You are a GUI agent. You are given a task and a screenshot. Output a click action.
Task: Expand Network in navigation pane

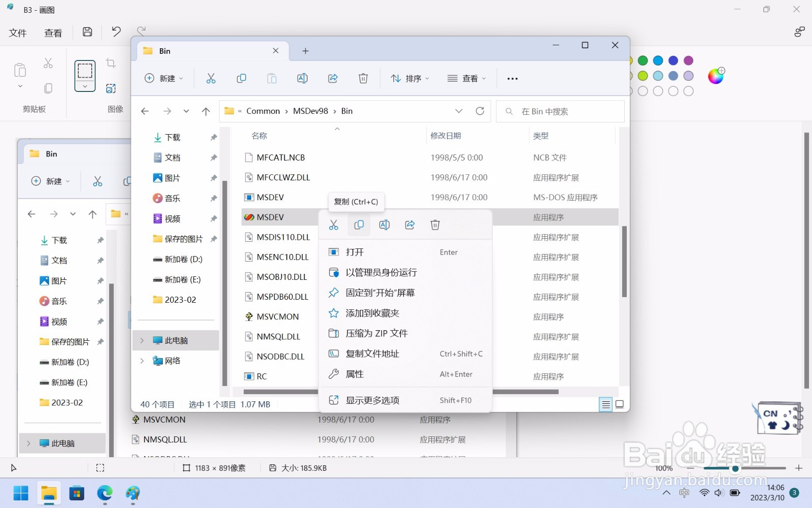[142, 361]
